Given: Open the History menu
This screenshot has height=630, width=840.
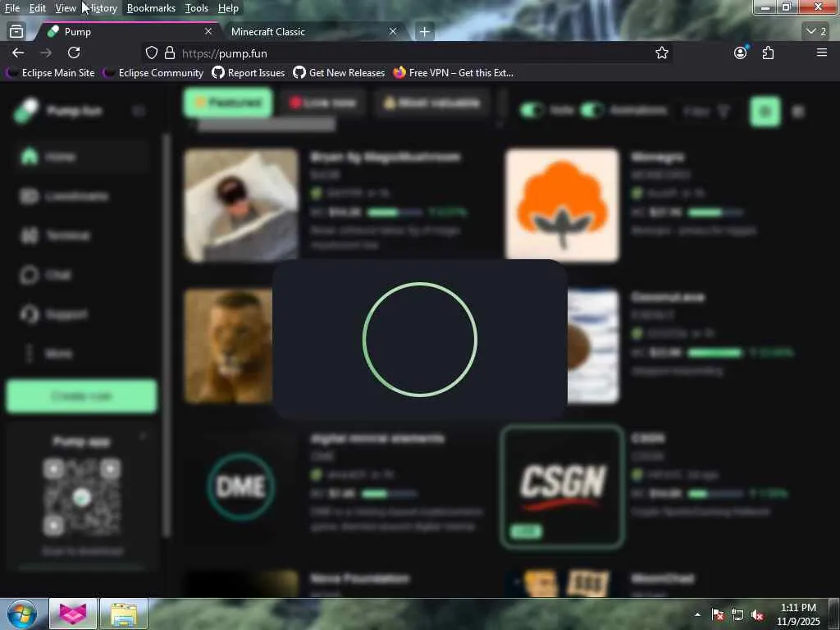Looking at the screenshot, I should coord(102,8).
